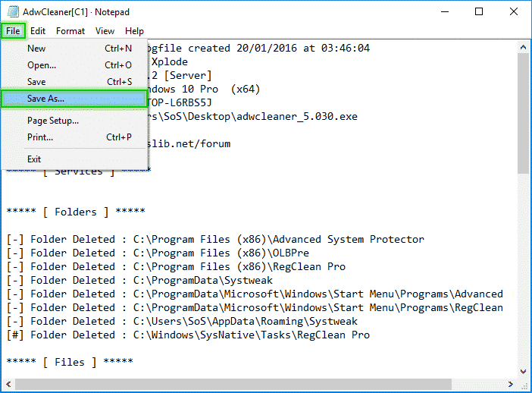Click the vertical scrollbar thumb
The image size is (532, 393).
(524, 114)
